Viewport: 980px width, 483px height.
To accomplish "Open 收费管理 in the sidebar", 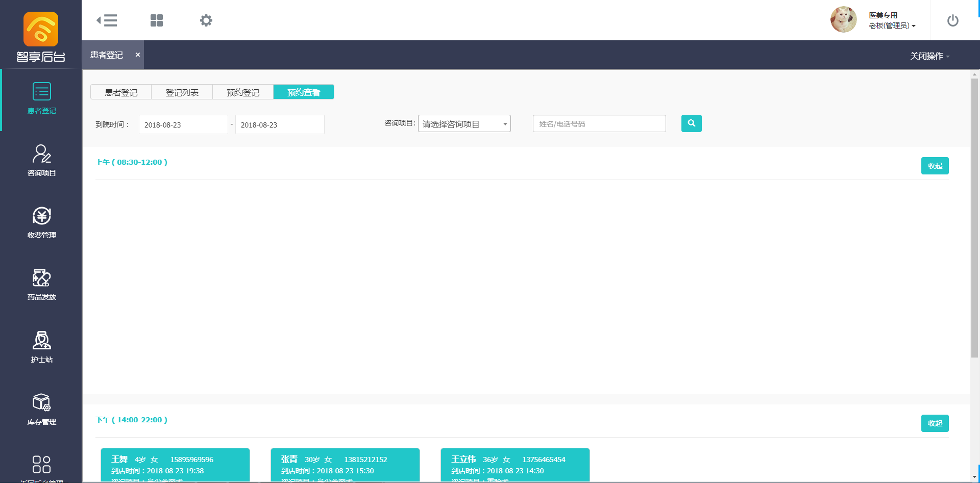I will pyautogui.click(x=42, y=223).
